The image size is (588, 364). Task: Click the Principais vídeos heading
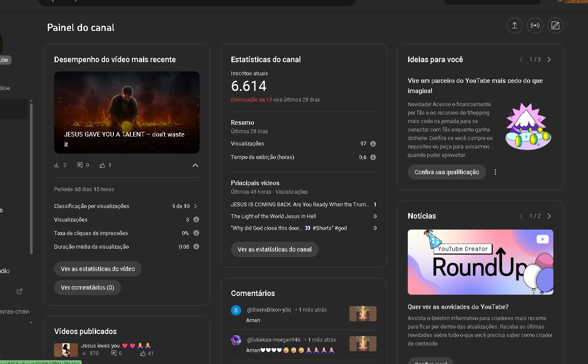[x=255, y=183]
